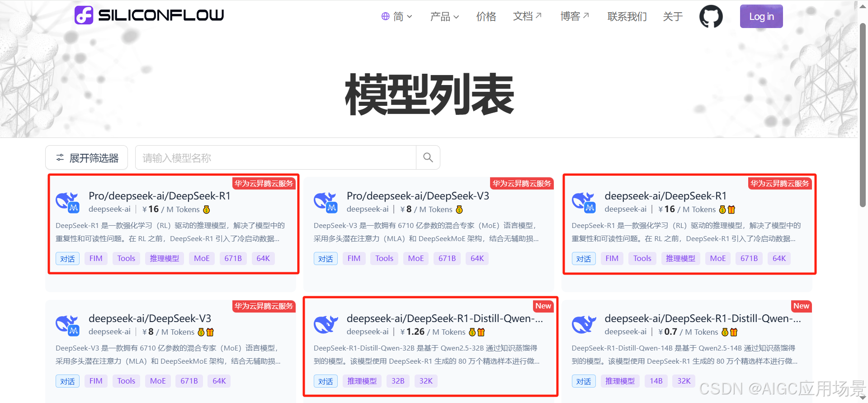
Task: Click the scrollbar down arrow
Action: 863,398
